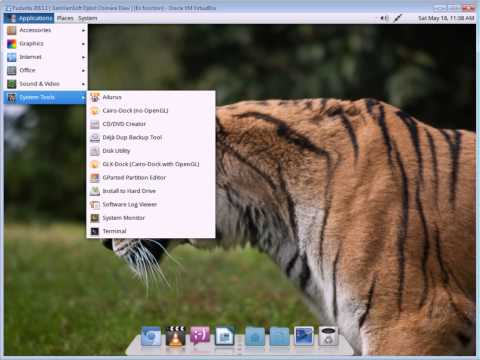
Task: Click the date and time clock
Action: coord(446,18)
